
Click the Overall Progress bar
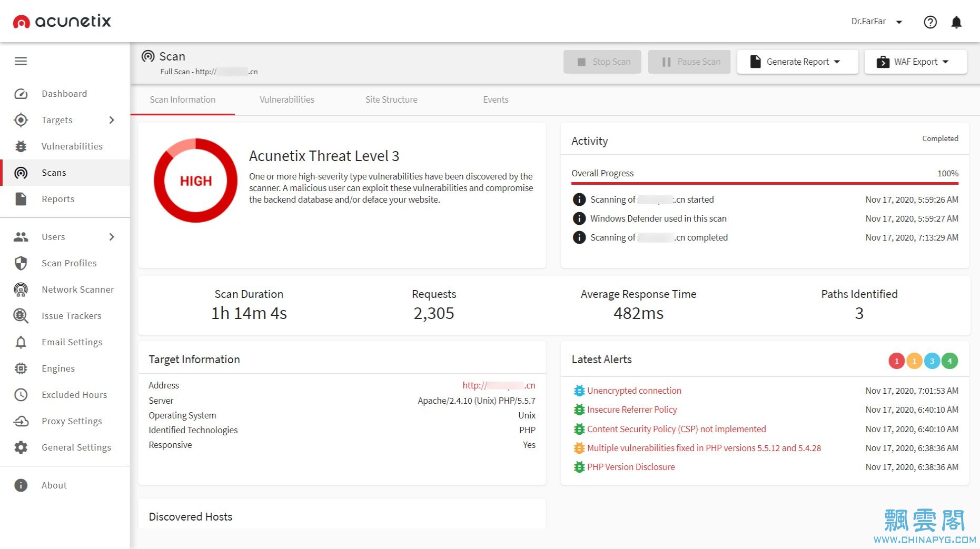click(x=765, y=183)
